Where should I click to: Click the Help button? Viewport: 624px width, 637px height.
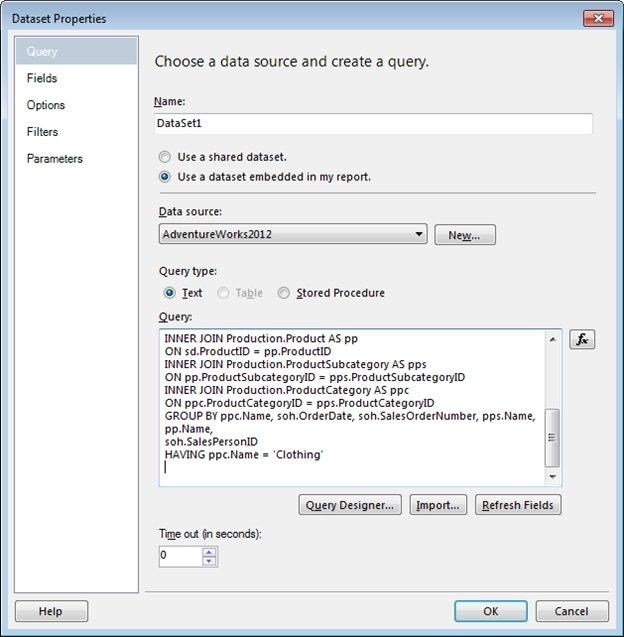(x=51, y=611)
